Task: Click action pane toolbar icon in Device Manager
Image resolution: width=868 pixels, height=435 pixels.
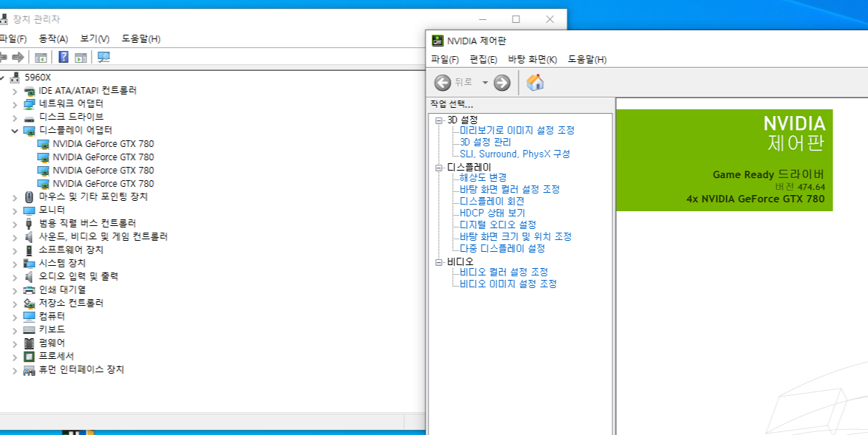Action: click(81, 57)
